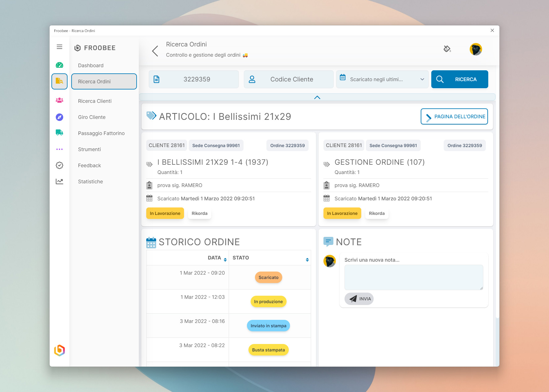
Task: Collapse the search filter panel chevron
Action: [317, 97]
